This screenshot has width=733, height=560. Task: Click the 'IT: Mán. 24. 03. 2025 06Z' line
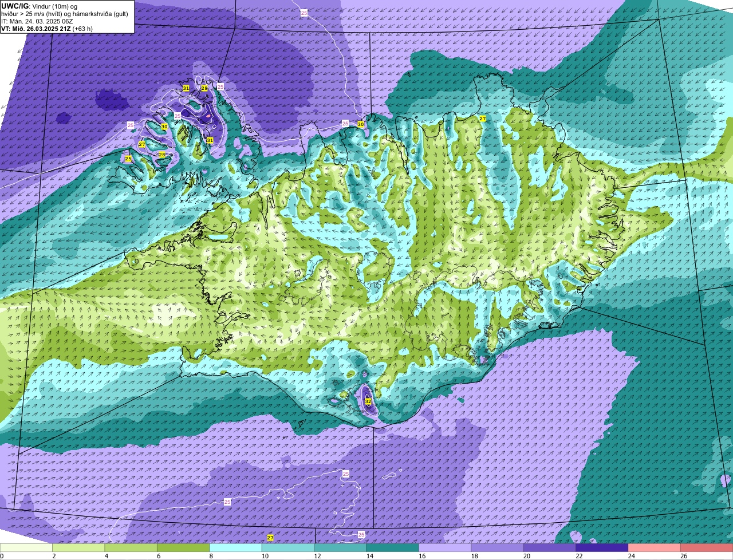pyautogui.click(x=37, y=21)
